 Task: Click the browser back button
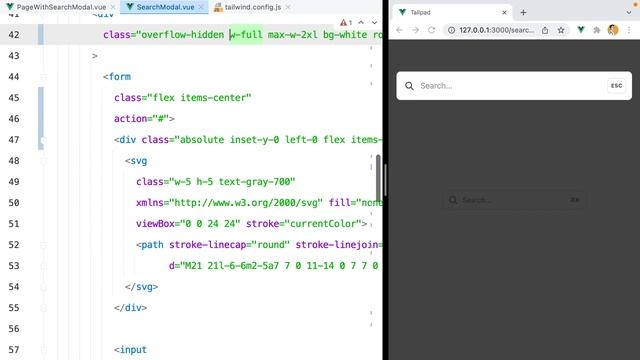400,30
